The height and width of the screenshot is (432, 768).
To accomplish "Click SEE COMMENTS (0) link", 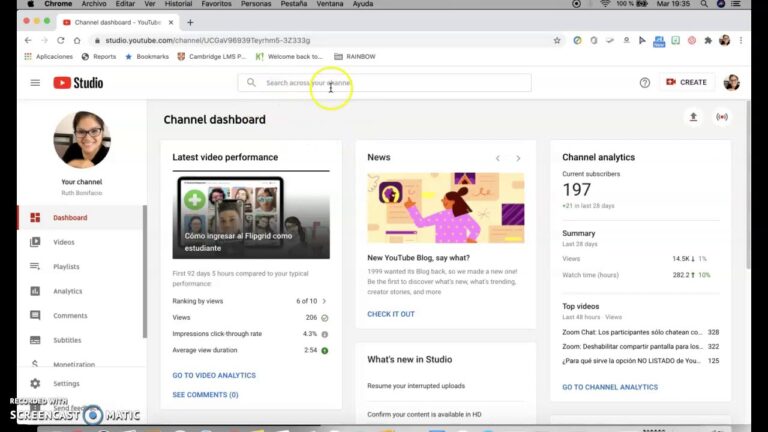I will coord(205,395).
